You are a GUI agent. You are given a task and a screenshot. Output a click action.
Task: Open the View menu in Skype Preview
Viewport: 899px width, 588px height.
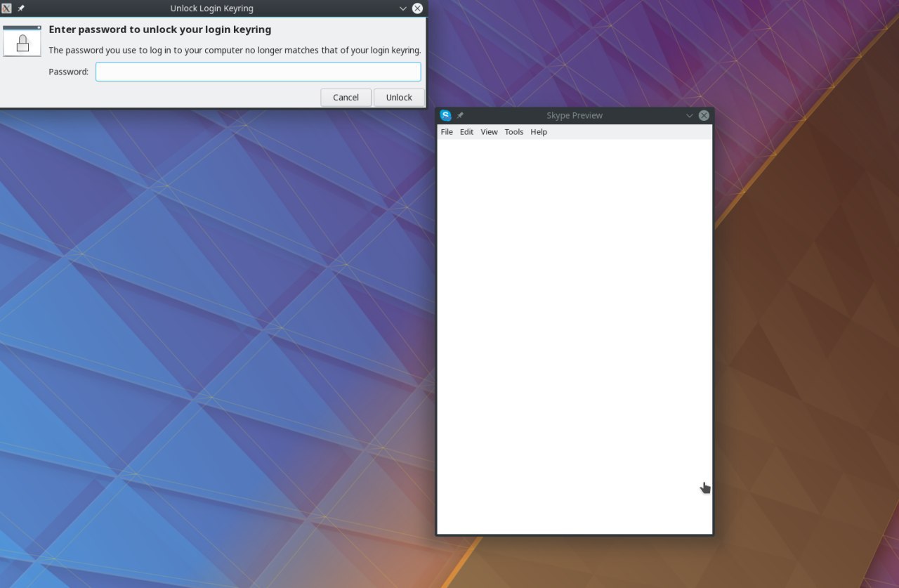[489, 132]
